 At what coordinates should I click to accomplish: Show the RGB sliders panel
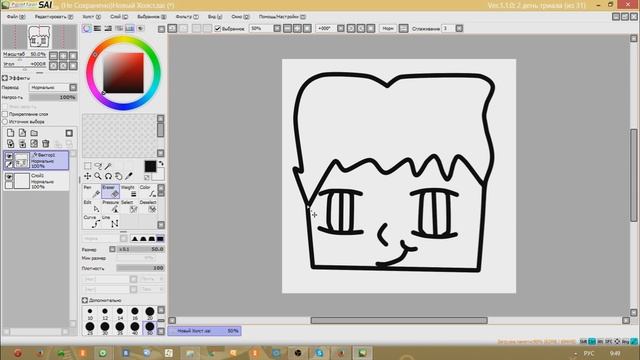(x=97, y=28)
